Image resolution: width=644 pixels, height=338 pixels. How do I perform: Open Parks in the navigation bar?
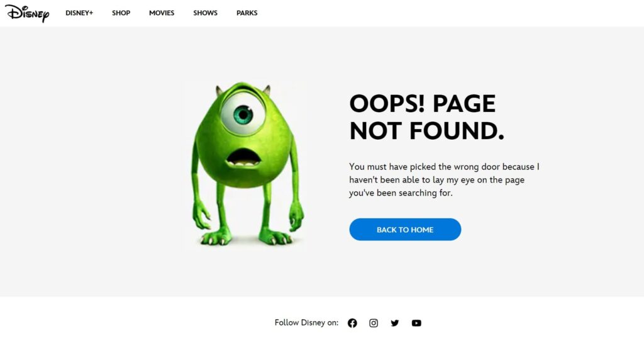point(247,13)
